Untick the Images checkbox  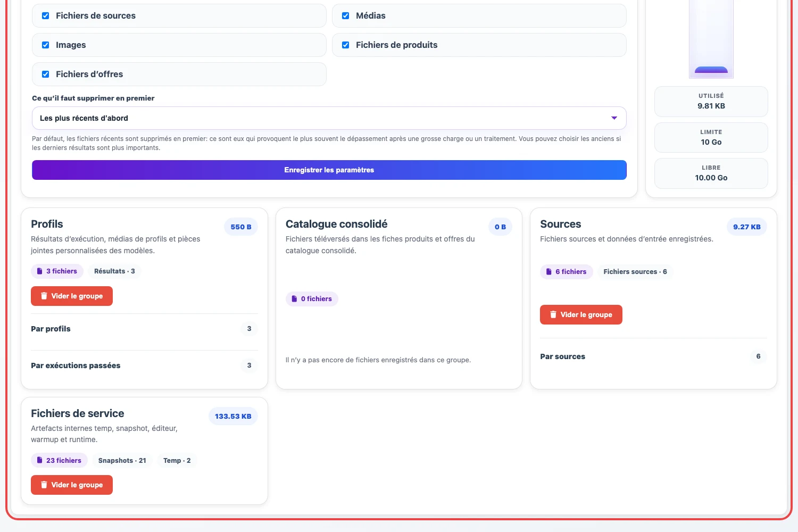pos(46,45)
